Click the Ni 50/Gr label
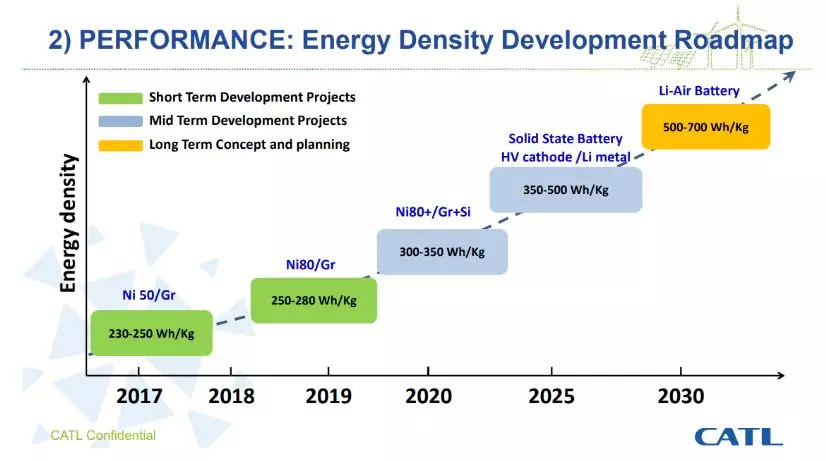Image resolution: width=826 pixels, height=461 pixels. coord(149,295)
